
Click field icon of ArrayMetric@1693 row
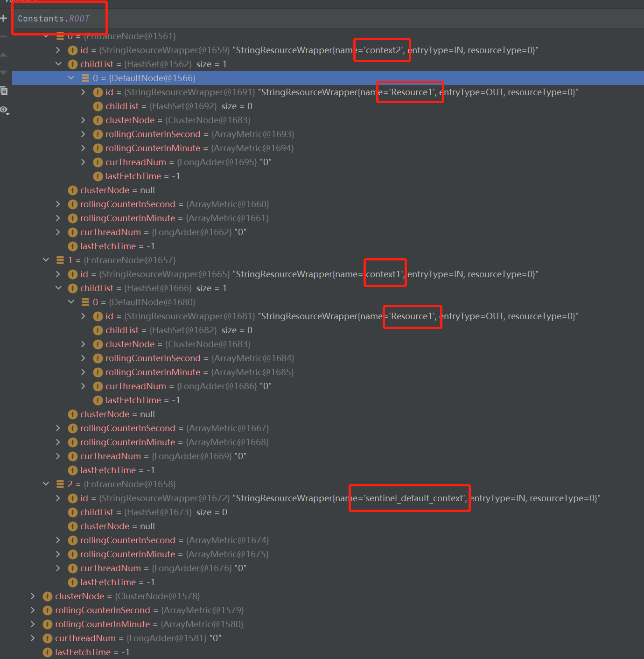point(98,134)
